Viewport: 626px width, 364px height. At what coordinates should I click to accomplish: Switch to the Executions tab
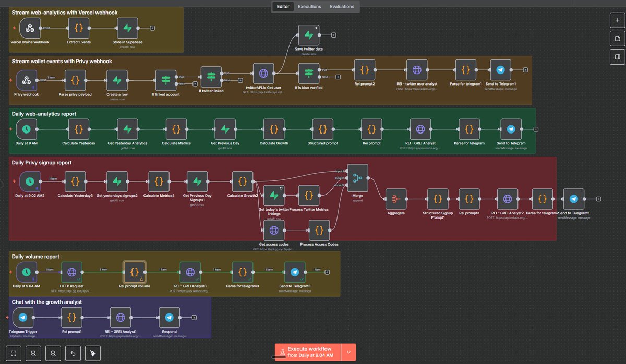[x=310, y=6]
